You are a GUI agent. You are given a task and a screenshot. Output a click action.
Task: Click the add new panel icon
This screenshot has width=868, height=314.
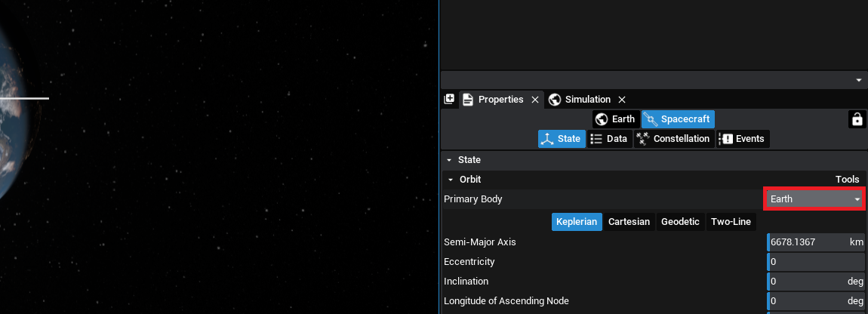pos(449,100)
